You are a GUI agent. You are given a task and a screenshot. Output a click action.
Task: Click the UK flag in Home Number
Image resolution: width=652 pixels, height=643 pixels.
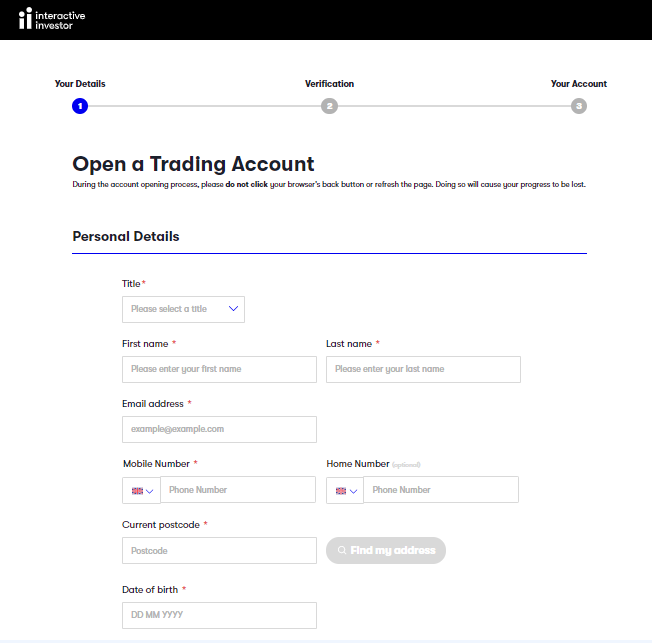click(x=341, y=491)
